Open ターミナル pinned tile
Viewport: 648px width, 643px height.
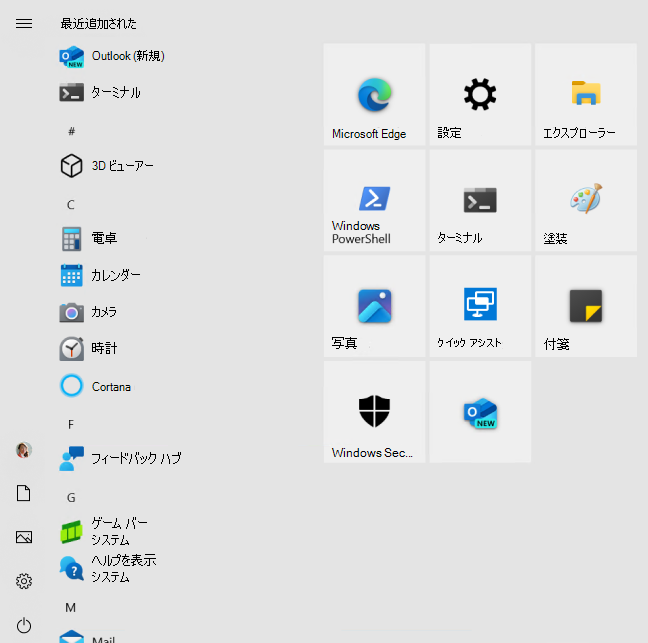[480, 200]
